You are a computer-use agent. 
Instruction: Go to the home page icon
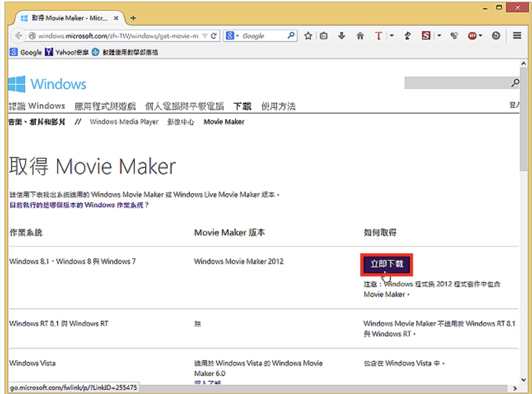pos(360,36)
